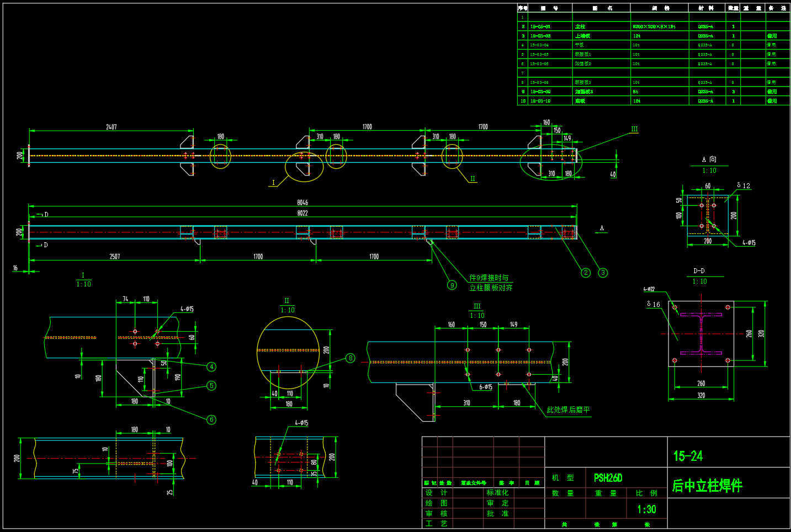791x532 pixels.
Task: Click the circled number 3 callout
Action: tap(603, 273)
